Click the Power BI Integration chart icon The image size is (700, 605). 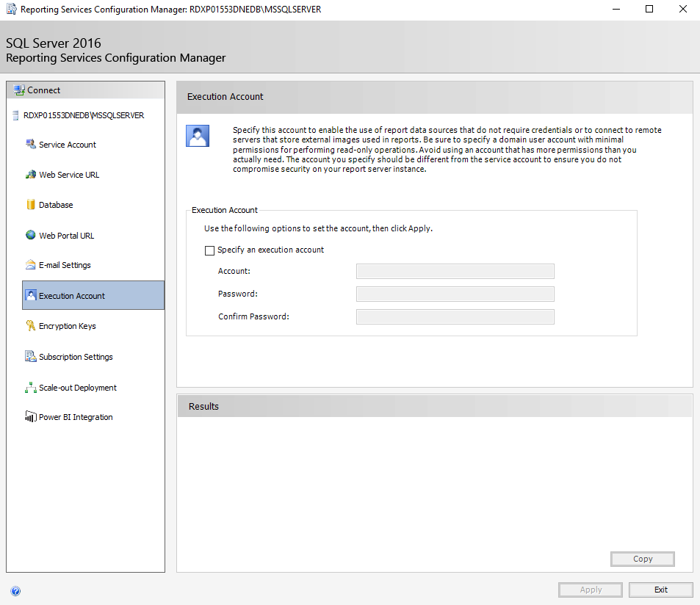coord(31,417)
